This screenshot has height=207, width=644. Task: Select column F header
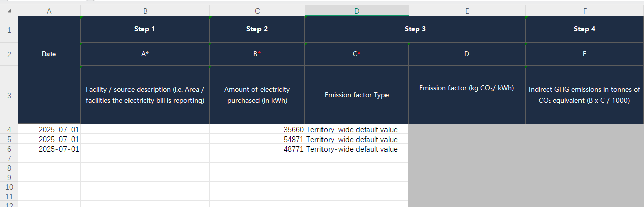tap(584, 11)
